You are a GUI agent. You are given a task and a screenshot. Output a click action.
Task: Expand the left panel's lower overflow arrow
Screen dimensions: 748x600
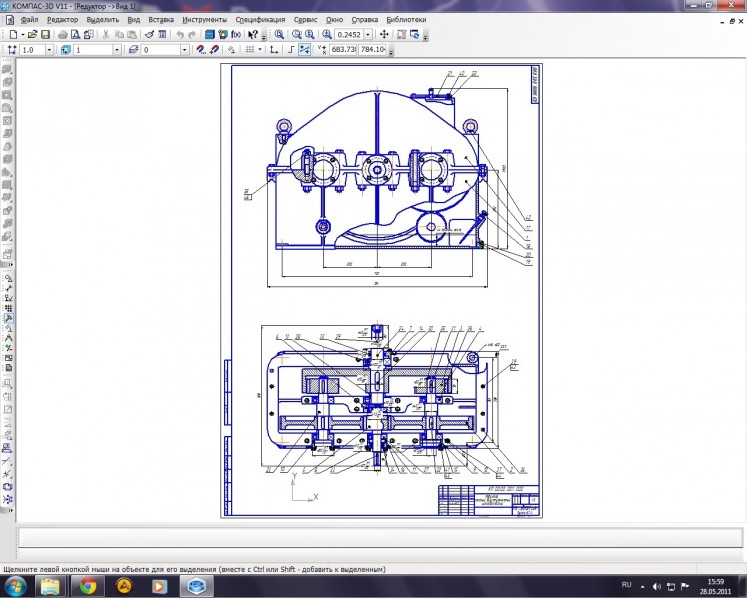[10, 510]
